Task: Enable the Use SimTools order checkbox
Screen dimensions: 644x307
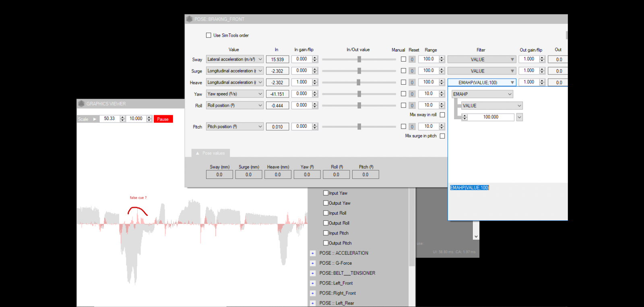Action: coord(208,35)
